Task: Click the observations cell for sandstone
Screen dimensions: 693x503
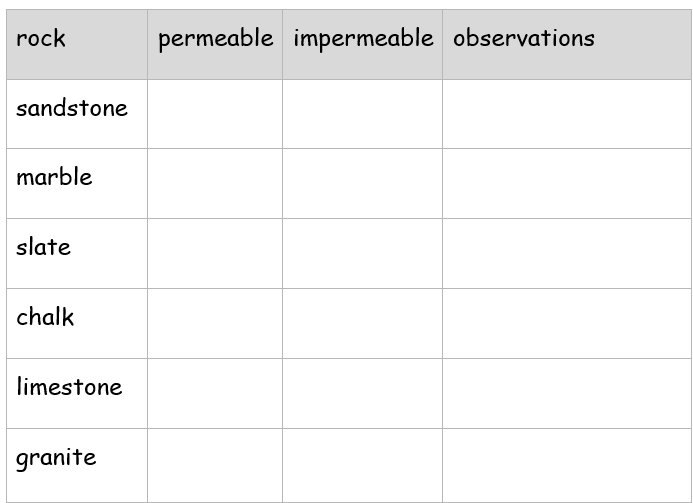Action: (x=567, y=114)
